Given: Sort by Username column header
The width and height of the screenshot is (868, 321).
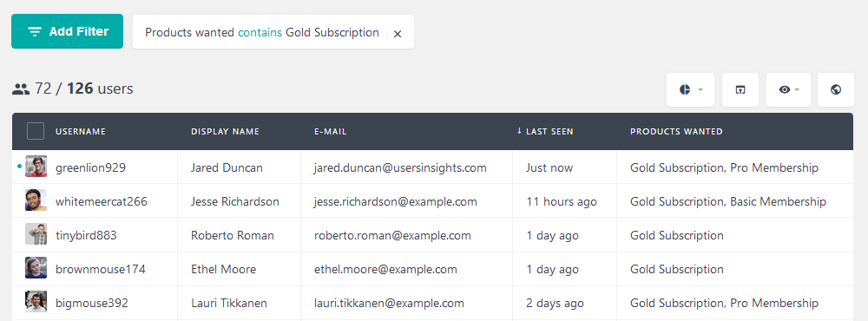Looking at the screenshot, I should pyautogui.click(x=80, y=132).
